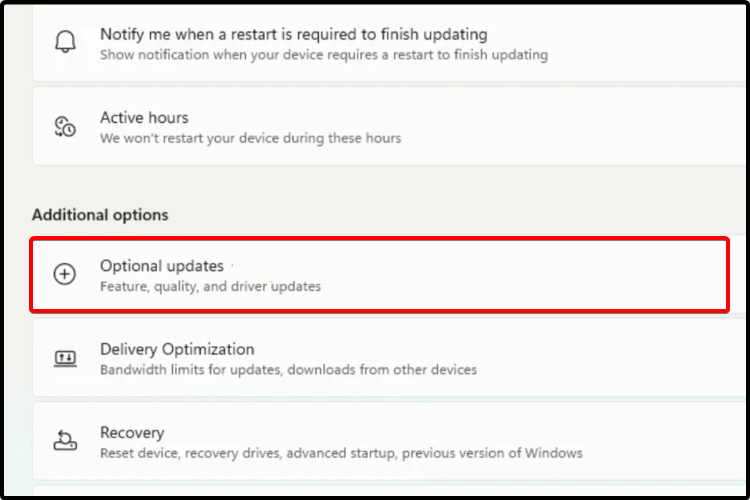750x500 pixels.
Task: Click the Delivery Optimization icon
Action: (x=65, y=358)
